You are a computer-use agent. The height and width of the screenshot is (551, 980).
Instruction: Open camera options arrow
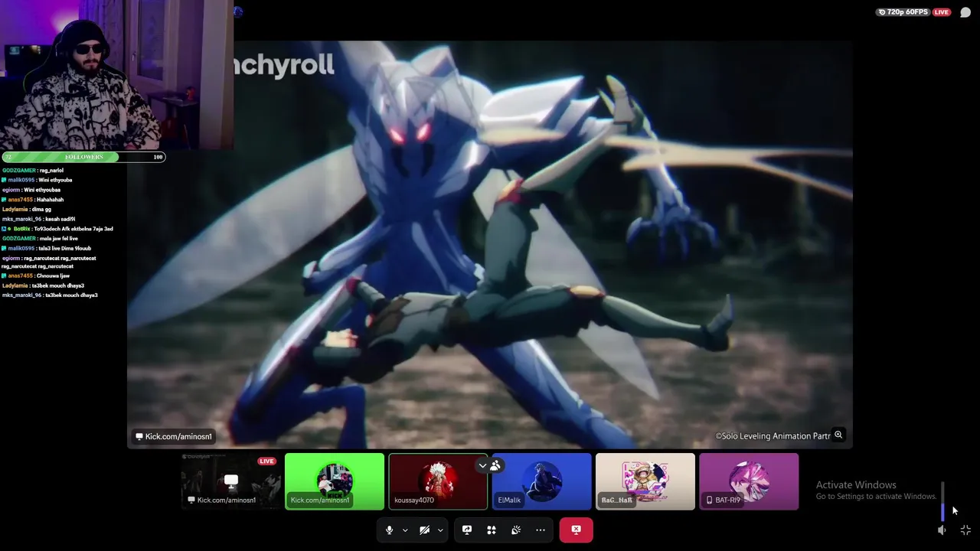440,530
